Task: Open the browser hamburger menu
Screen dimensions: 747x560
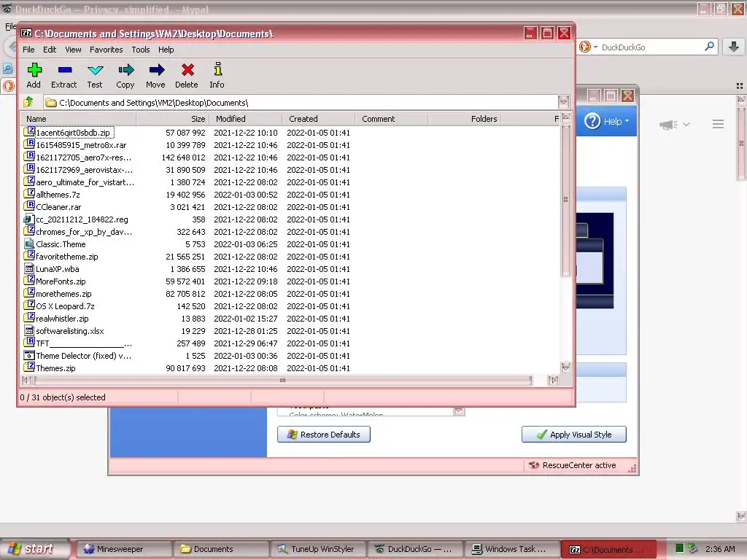Action: point(718,124)
